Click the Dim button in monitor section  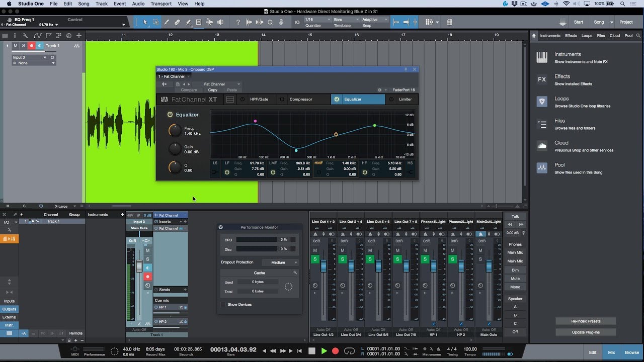pos(515,270)
